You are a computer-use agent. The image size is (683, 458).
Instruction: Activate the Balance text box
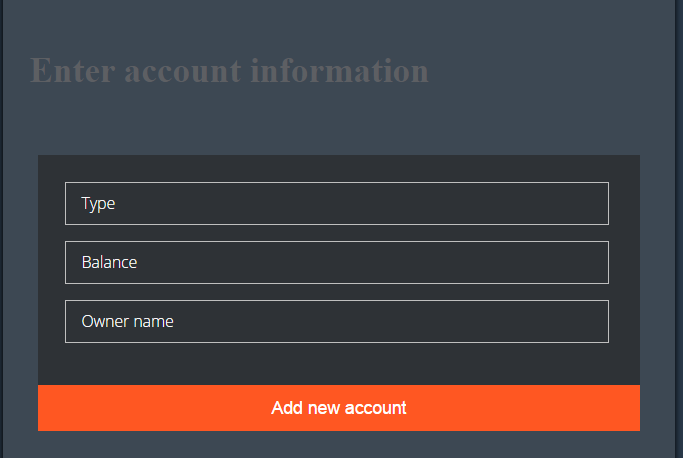(x=336, y=262)
